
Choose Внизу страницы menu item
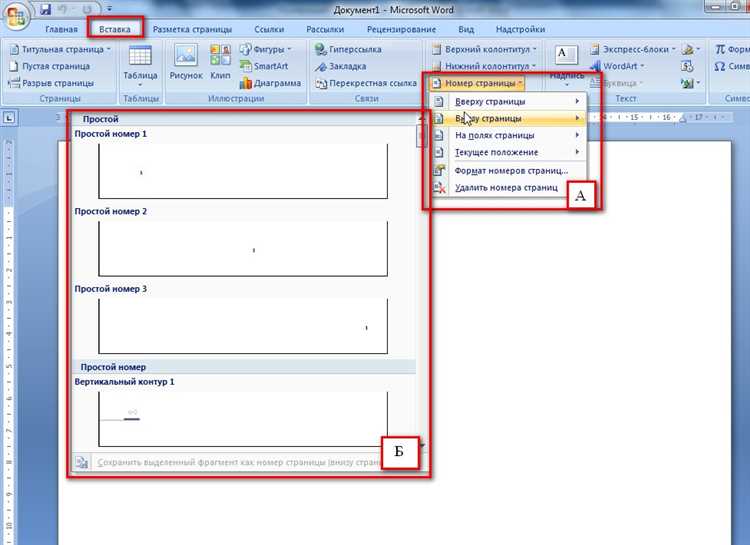[508, 118]
